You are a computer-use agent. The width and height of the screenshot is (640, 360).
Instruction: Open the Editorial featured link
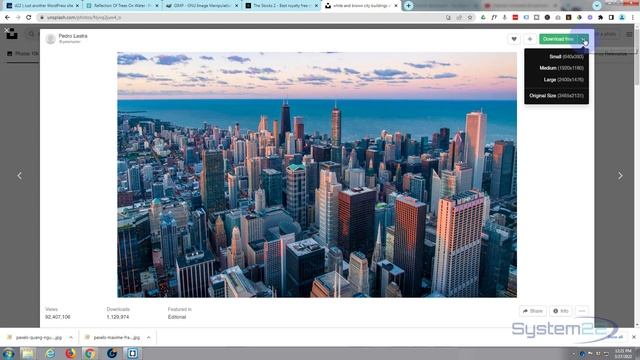click(177, 317)
